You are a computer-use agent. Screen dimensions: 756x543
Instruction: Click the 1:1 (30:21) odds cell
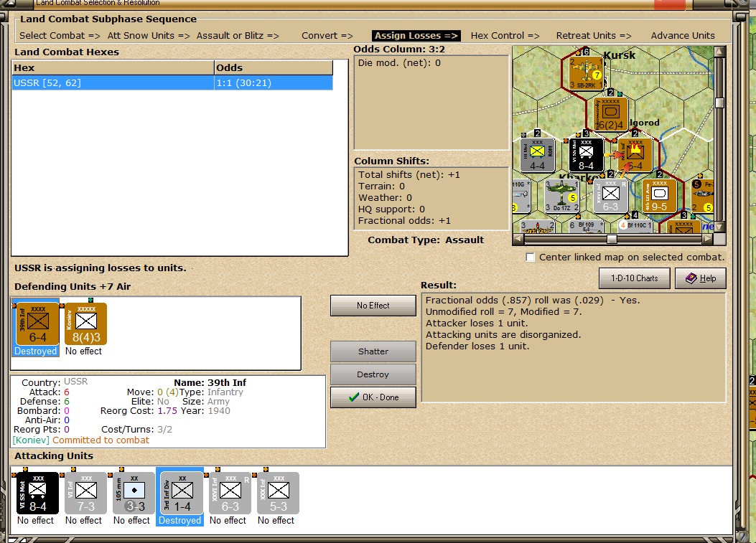(274, 83)
